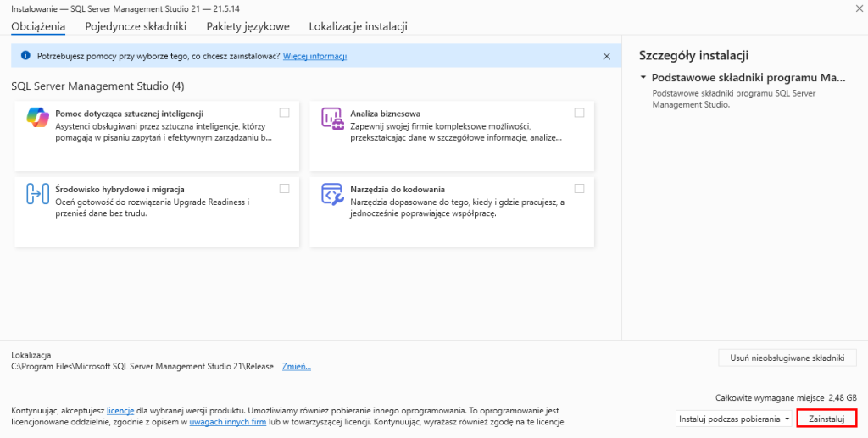Click the Narzędzia do kodowania icon
The width and height of the screenshot is (868, 438).
331,194
